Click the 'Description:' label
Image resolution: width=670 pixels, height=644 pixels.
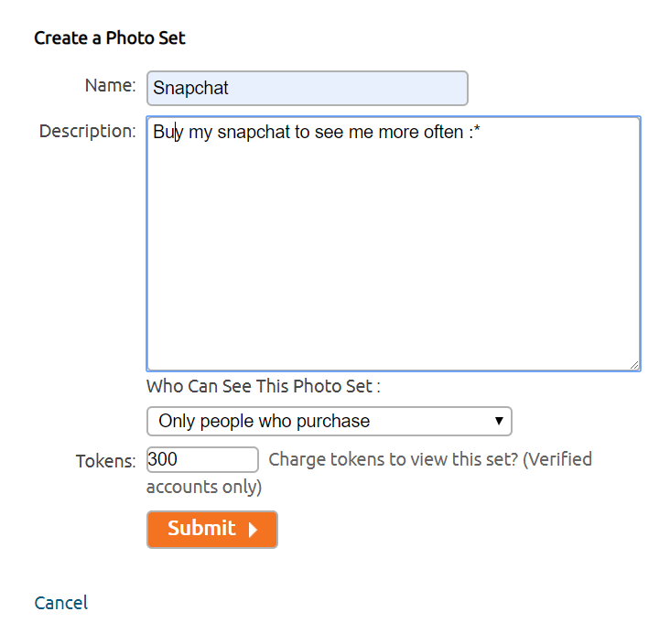coord(87,132)
